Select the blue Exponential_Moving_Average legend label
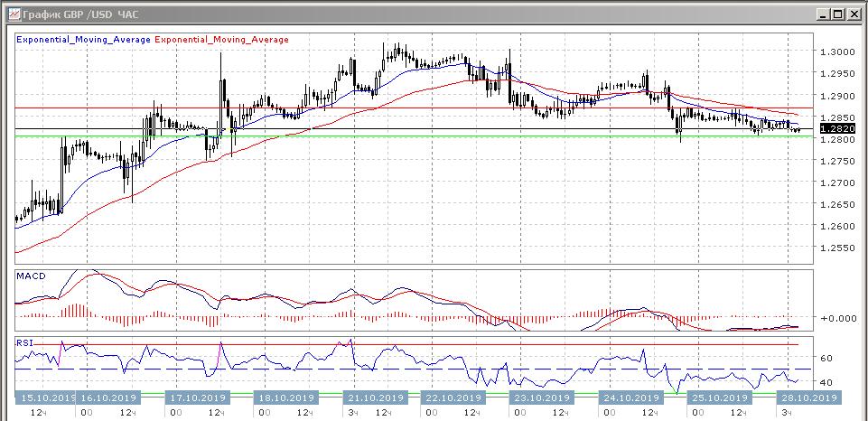 (85, 40)
